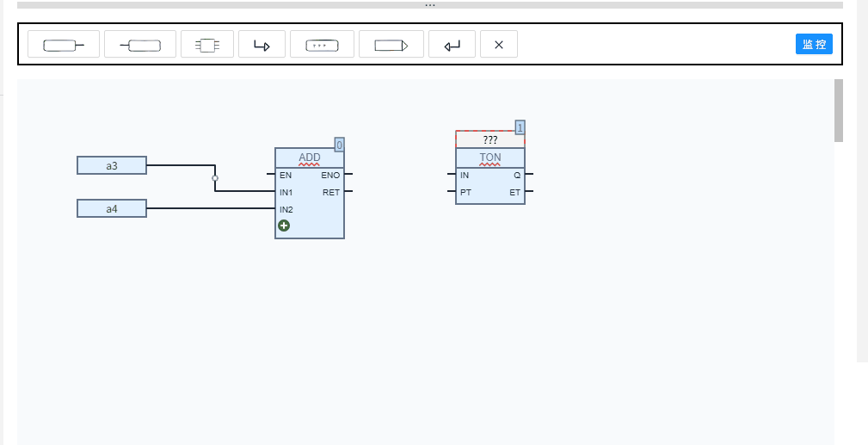
Task: Select the connector tool icon
Action: [391, 45]
